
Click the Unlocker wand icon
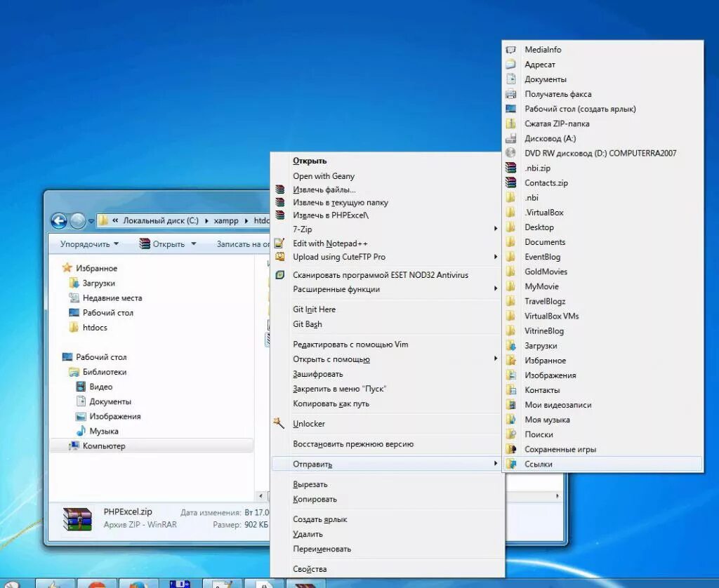(279, 423)
